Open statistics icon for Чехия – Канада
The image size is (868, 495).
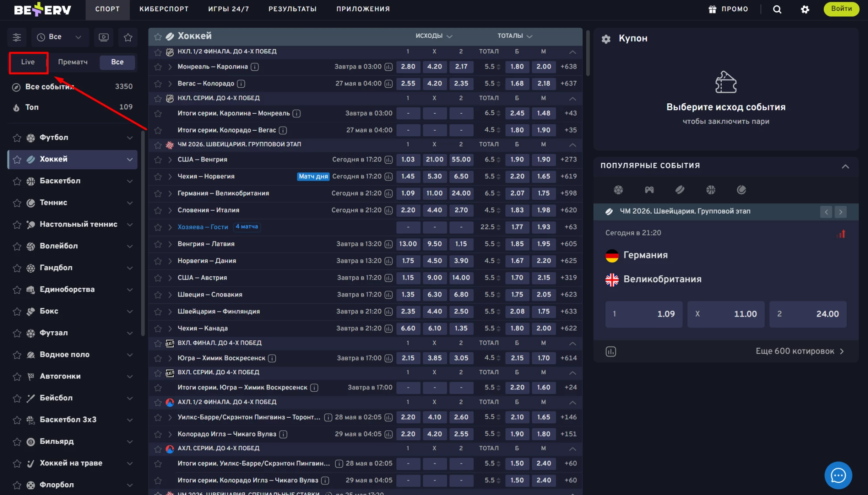coord(389,328)
